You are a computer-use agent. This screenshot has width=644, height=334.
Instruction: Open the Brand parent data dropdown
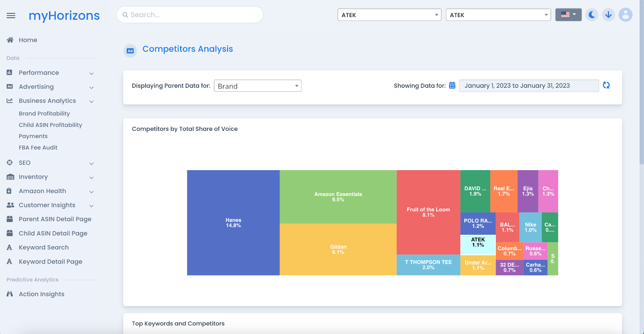(258, 86)
